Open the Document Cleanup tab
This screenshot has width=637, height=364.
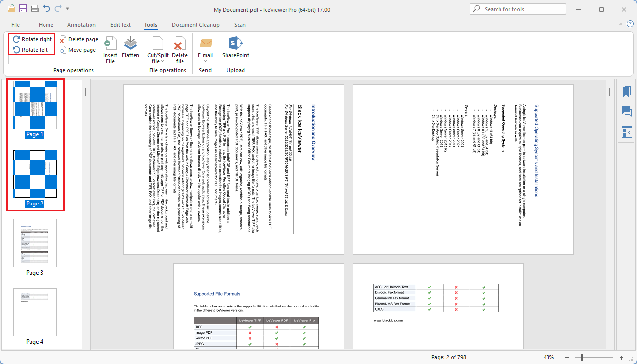(x=196, y=25)
